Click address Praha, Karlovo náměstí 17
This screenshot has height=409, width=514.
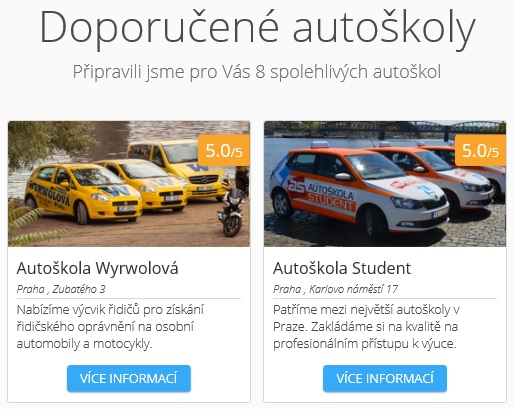pos(335,289)
